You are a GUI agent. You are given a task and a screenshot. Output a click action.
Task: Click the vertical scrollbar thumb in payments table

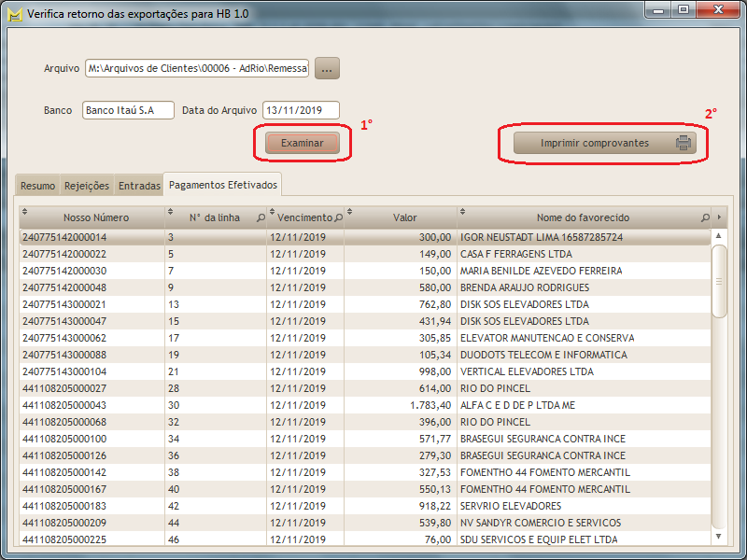pos(719,281)
